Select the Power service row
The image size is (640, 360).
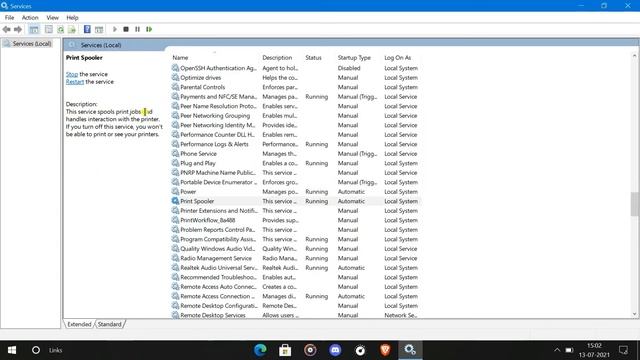click(296, 192)
